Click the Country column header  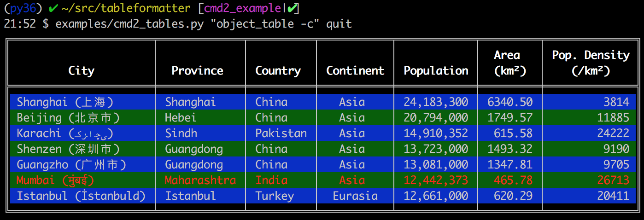[x=278, y=70]
